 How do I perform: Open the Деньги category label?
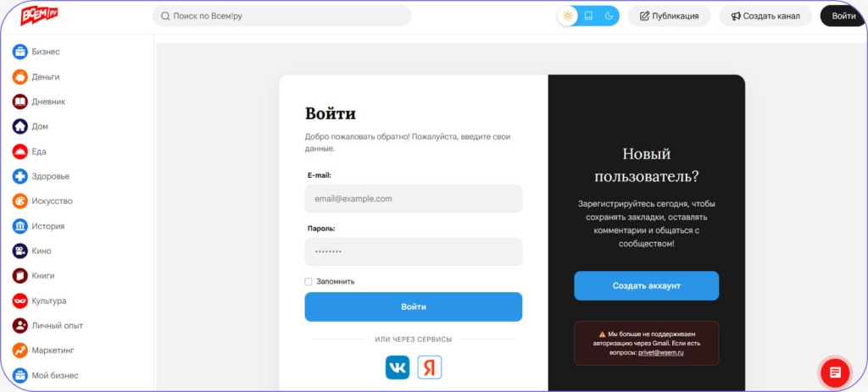(46, 77)
